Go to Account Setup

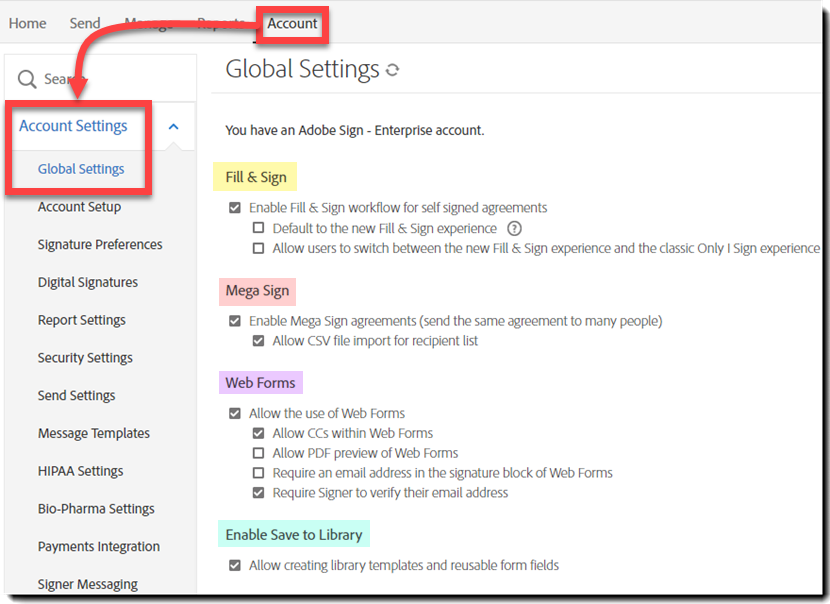79,207
